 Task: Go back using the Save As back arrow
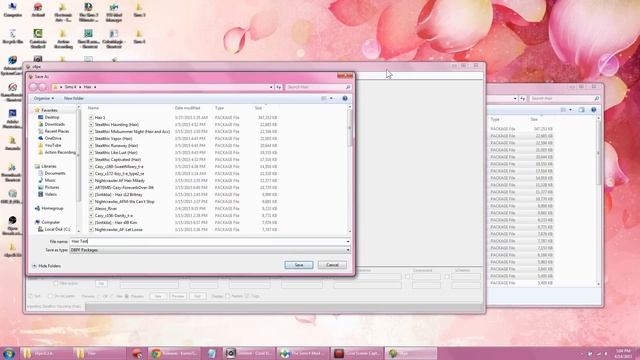tap(33, 87)
